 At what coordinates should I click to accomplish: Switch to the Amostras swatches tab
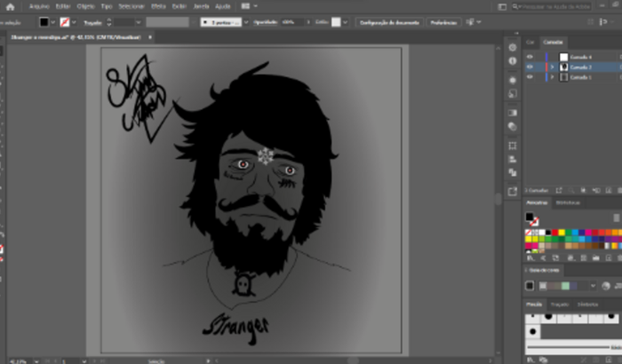[x=537, y=202]
